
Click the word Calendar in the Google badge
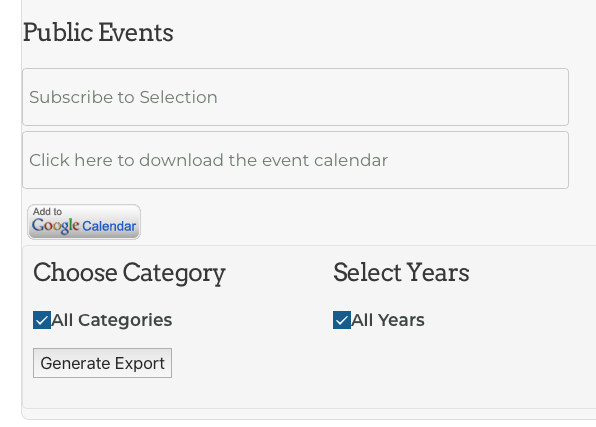[109, 226]
